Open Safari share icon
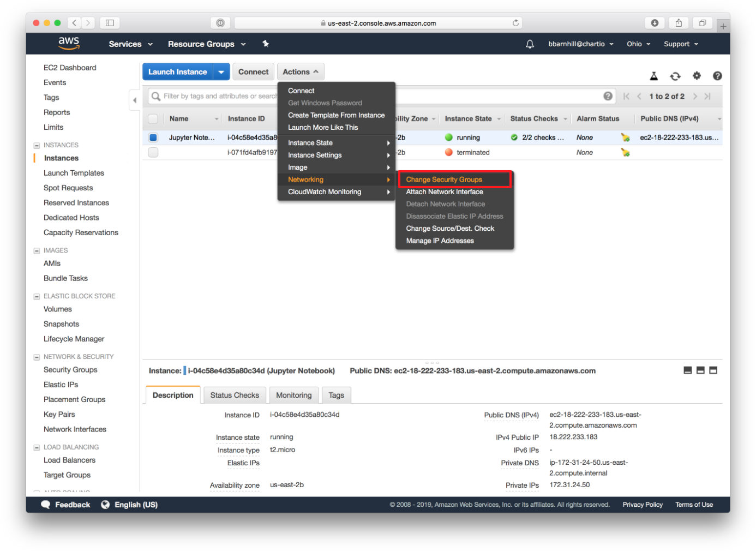This screenshot has height=551, width=756. [679, 23]
